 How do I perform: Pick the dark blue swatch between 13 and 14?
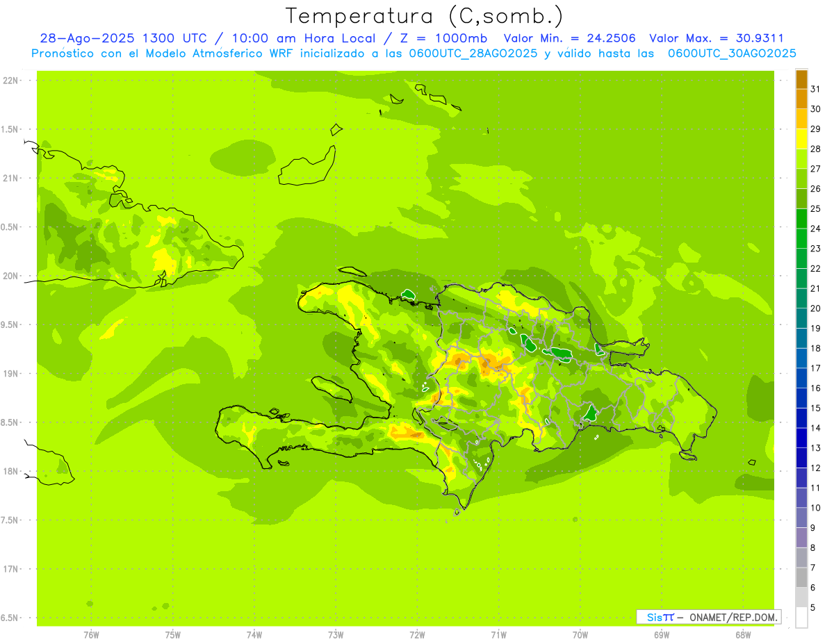(x=801, y=438)
